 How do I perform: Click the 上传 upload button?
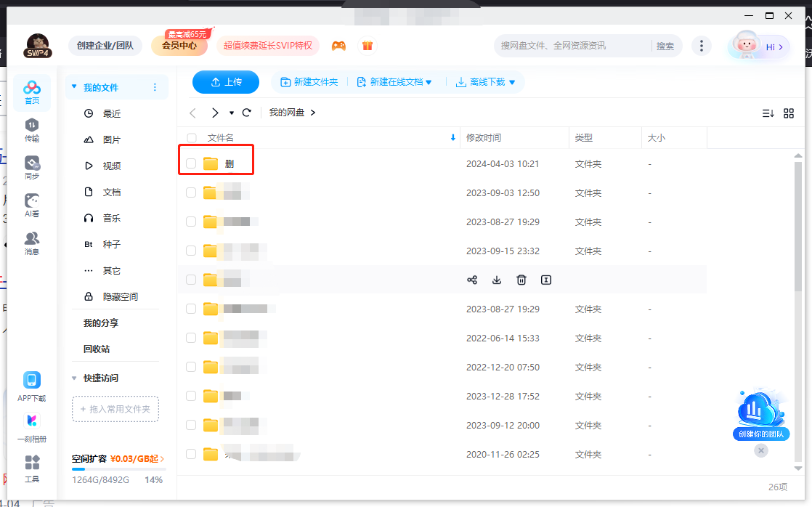click(x=225, y=82)
